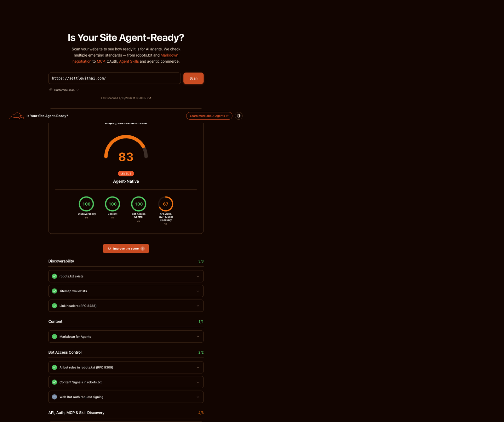Select the Discoverability 100 score circle

(87, 204)
